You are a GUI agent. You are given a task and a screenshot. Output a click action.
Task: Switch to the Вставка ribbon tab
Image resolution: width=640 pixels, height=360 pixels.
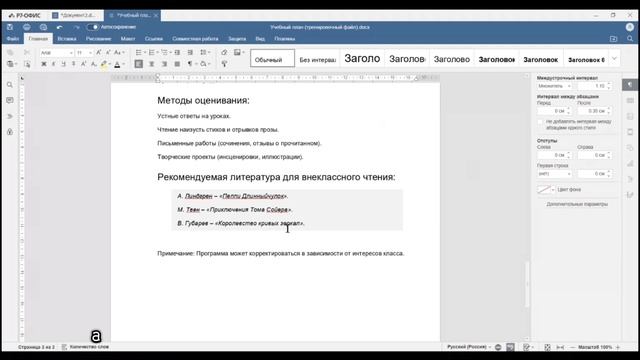coord(67,39)
